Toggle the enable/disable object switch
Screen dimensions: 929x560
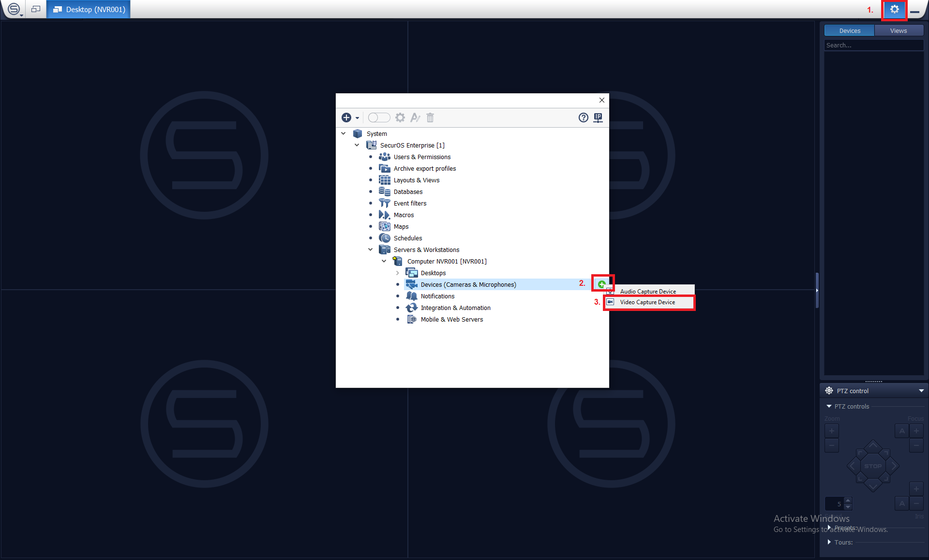point(378,118)
